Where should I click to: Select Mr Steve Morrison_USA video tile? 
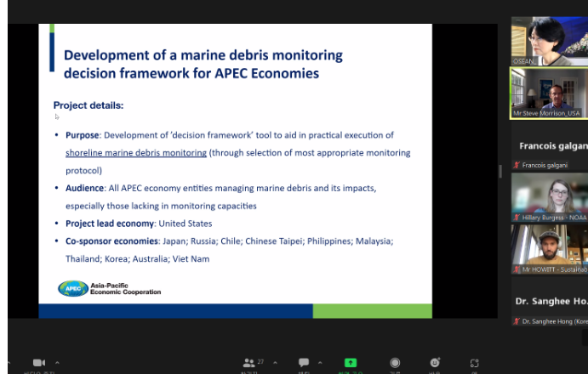tap(550, 93)
